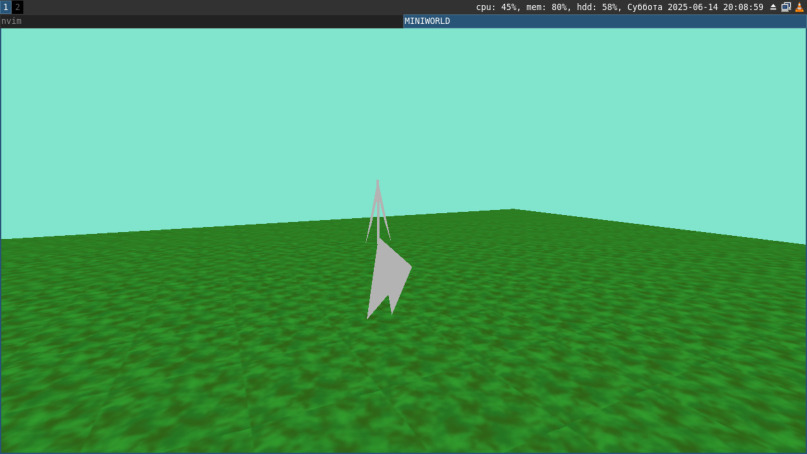Switch to workspace 2

[17, 7]
